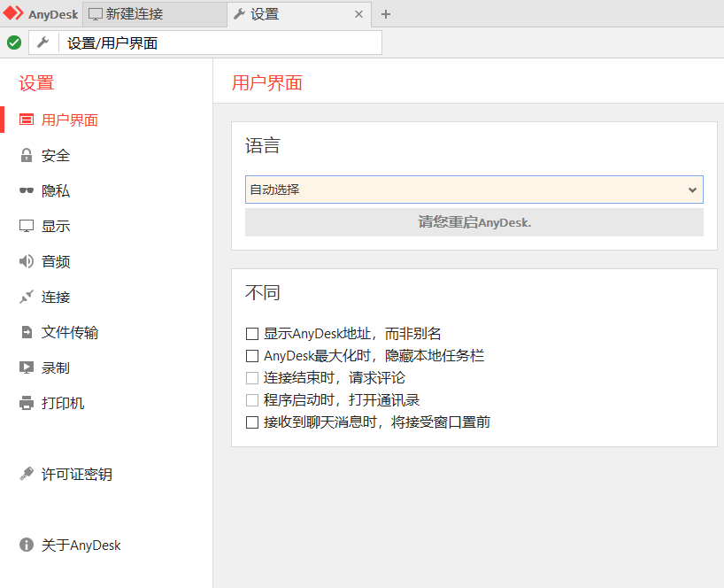Click the wrench icon on the 设置 tab
This screenshot has width=724, height=588.
[x=239, y=14]
